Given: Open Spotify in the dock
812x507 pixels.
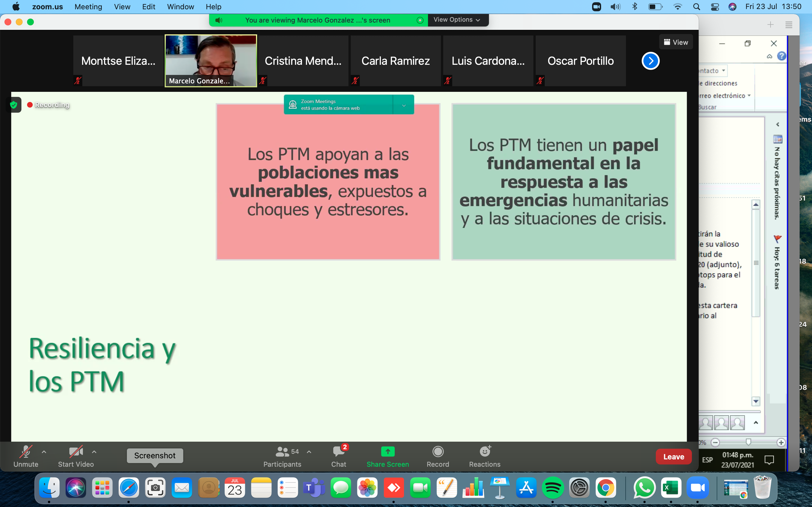Looking at the screenshot, I should click(553, 488).
